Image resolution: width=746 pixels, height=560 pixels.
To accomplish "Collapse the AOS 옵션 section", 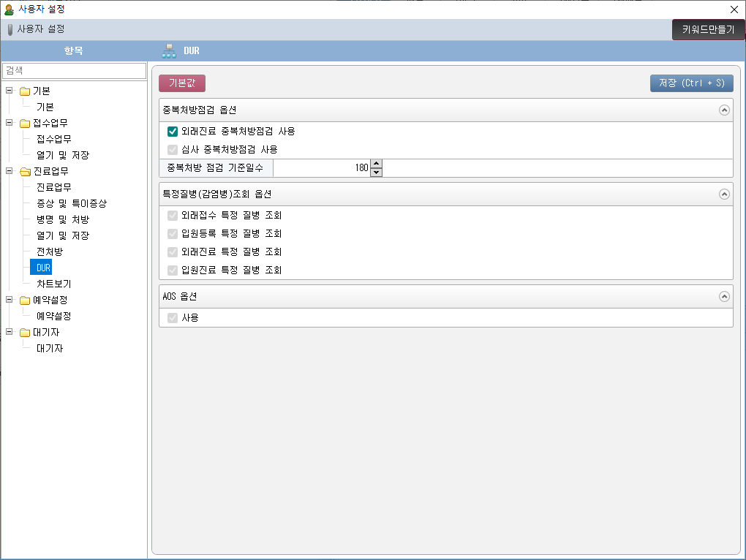I will click(x=724, y=297).
